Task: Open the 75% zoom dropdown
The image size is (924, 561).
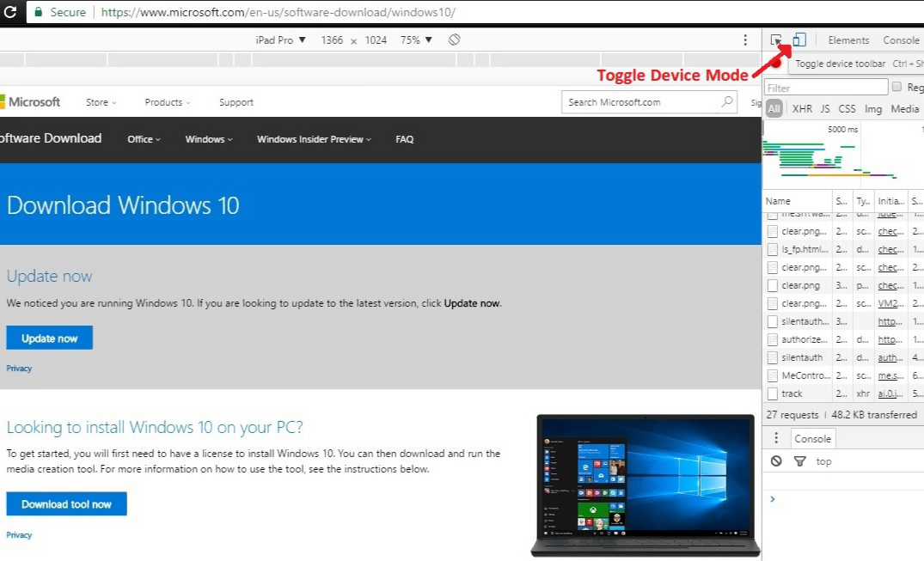Action: (416, 40)
